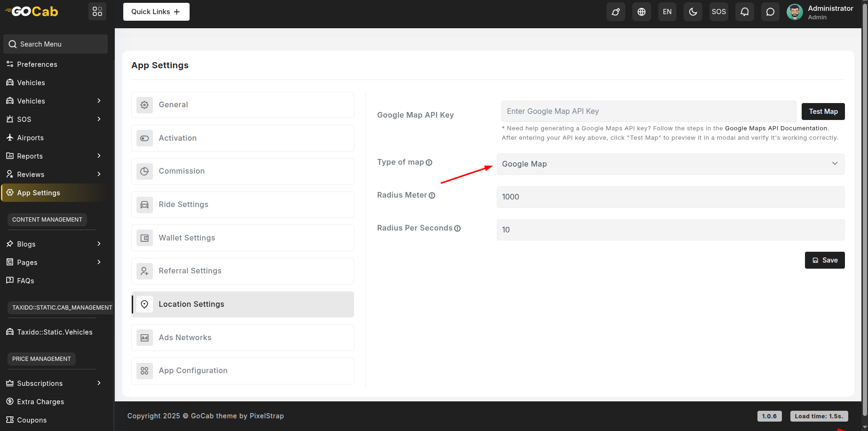The width and height of the screenshot is (868, 431).
Task: Click the grid menu icon beside GoCab logo
Action: pyautogui.click(x=97, y=11)
